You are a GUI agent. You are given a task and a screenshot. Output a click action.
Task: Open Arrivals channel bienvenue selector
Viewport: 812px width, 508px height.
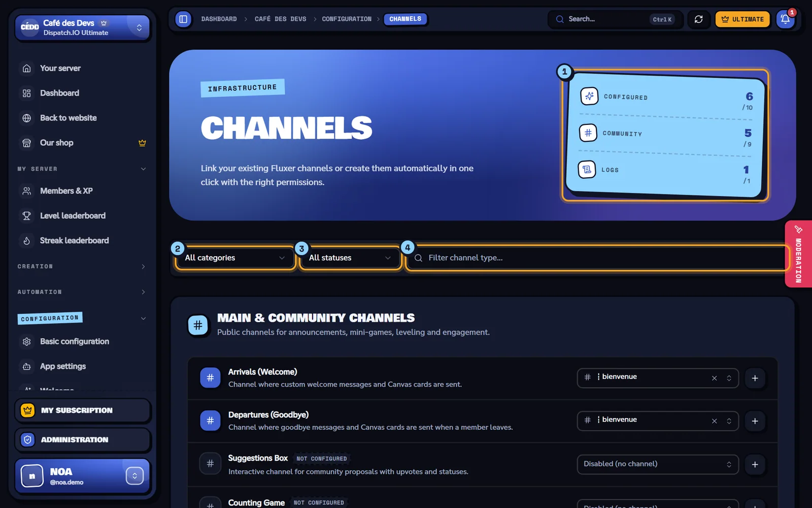658,378
